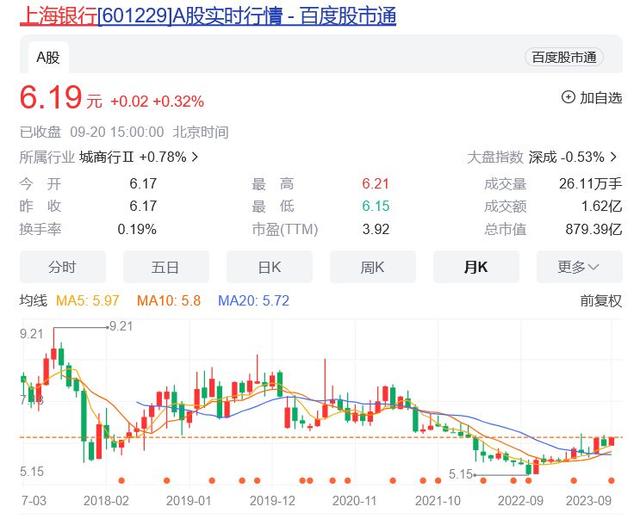Click the +0.32% change percentage
Image resolution: width=640 pixels, height=519 pixels.
tap(178, 102)
